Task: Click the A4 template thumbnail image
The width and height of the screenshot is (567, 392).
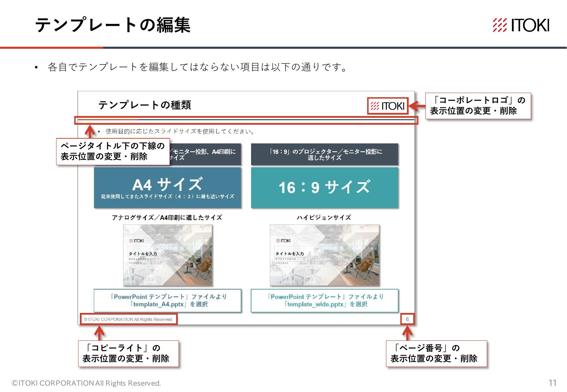Action: pyautogui.click(x=168, y=255)
